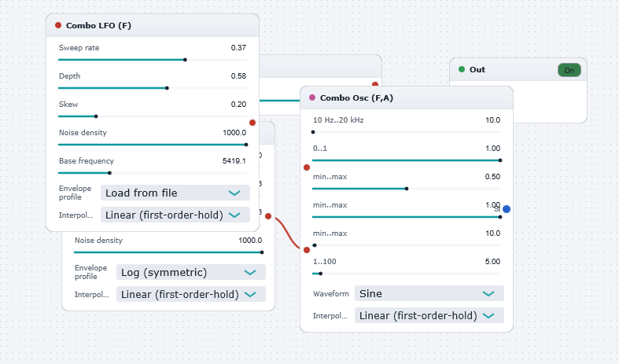Open the Load from file envelope profile dropdown
This screenshot has width=619, height=364.
coord(175,193)
